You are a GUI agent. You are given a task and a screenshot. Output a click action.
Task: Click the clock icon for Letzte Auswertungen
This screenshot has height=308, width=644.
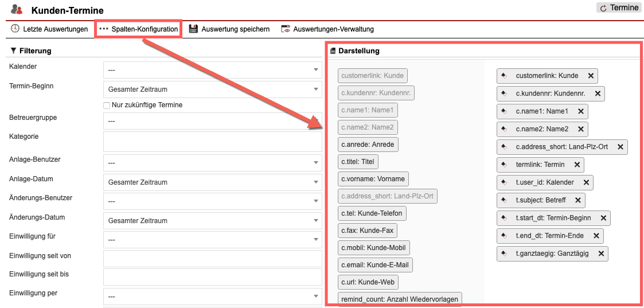[x=15, y=29]
